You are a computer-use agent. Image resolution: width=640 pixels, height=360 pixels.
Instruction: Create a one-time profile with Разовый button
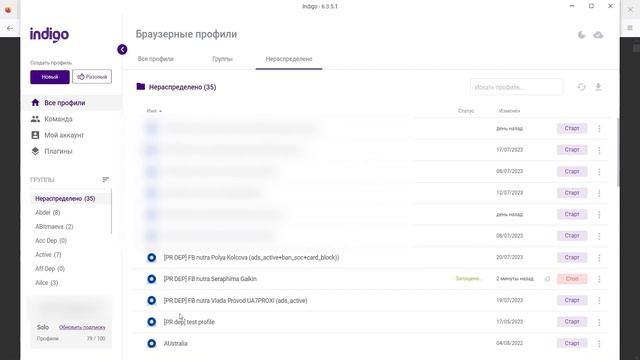point(92,77)
